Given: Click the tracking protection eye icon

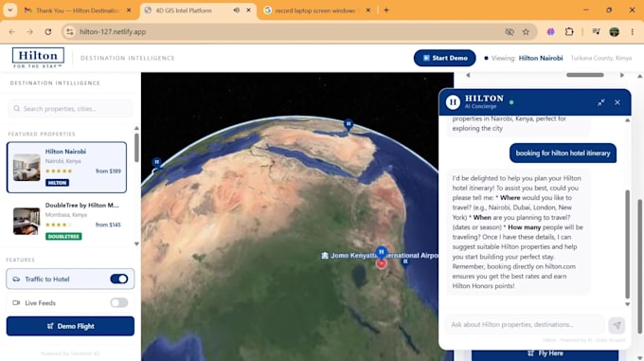Looking at the screenshot, I should tap(510, 31).
